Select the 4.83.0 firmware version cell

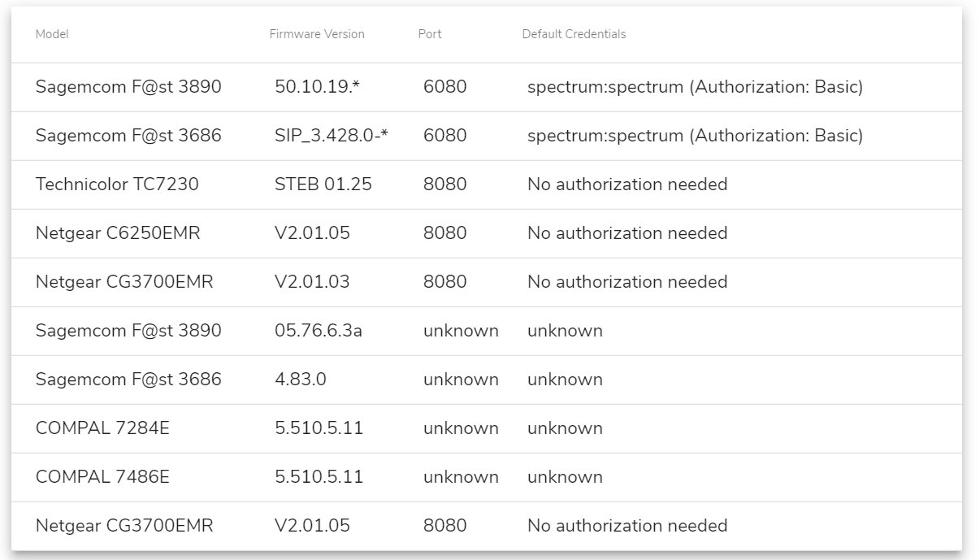tap(301, 380)
